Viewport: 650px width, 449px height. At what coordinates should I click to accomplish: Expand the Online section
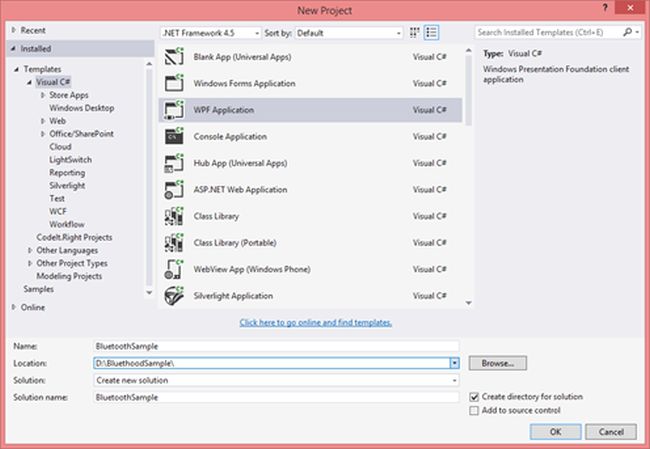(14, 307)
